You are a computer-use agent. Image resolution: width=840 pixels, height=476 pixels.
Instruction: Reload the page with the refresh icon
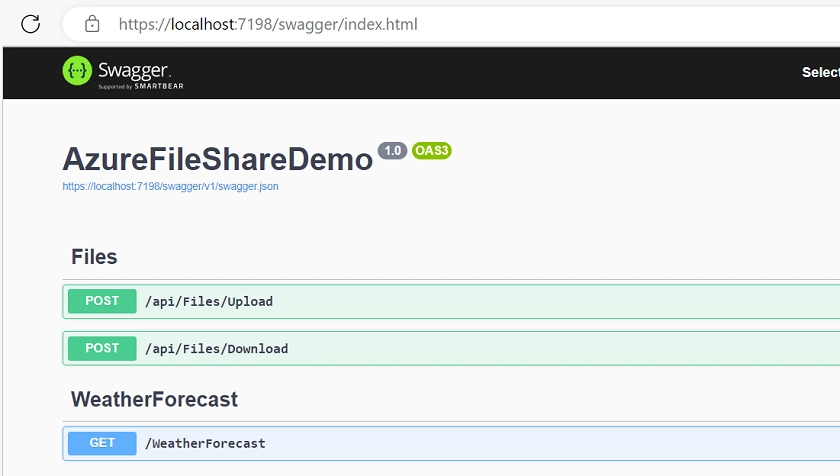pos(31,24)
